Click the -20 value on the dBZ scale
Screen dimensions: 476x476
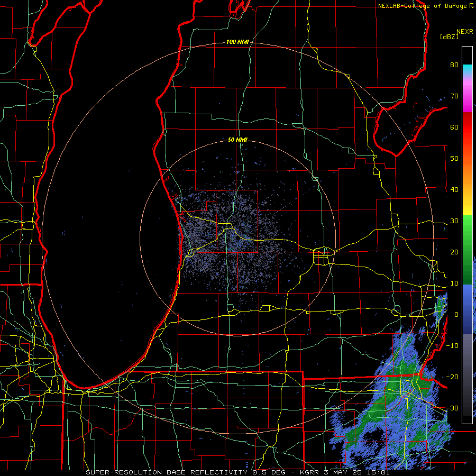[452, 377]
